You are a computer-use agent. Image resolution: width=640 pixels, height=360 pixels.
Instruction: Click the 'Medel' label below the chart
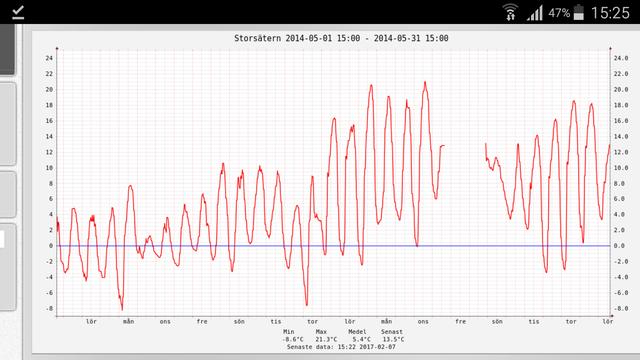pos(357,332)
